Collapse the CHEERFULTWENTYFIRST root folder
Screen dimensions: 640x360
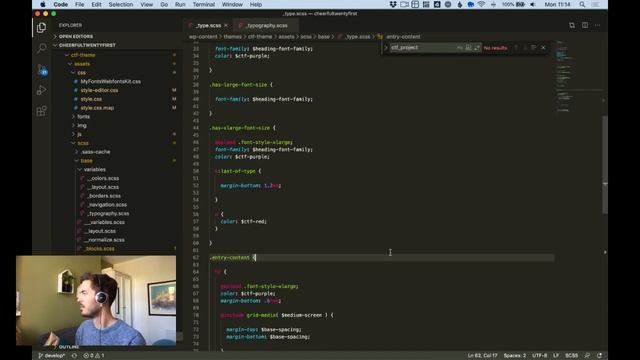coord(87,45)
